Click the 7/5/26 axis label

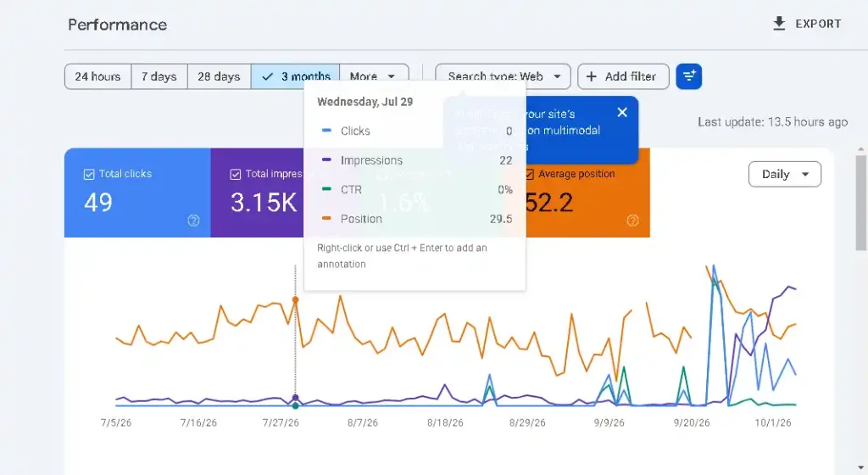coord(116,423)
